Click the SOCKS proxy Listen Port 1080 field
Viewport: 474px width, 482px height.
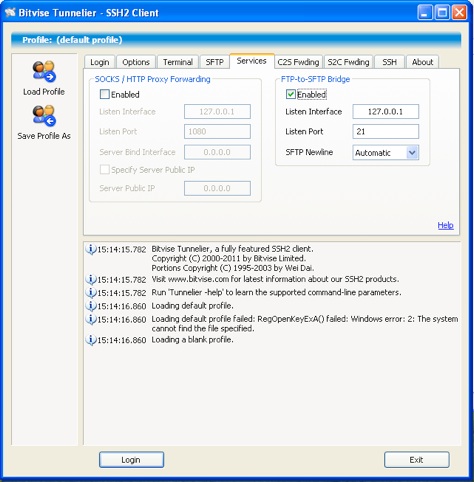click(217, 132)
